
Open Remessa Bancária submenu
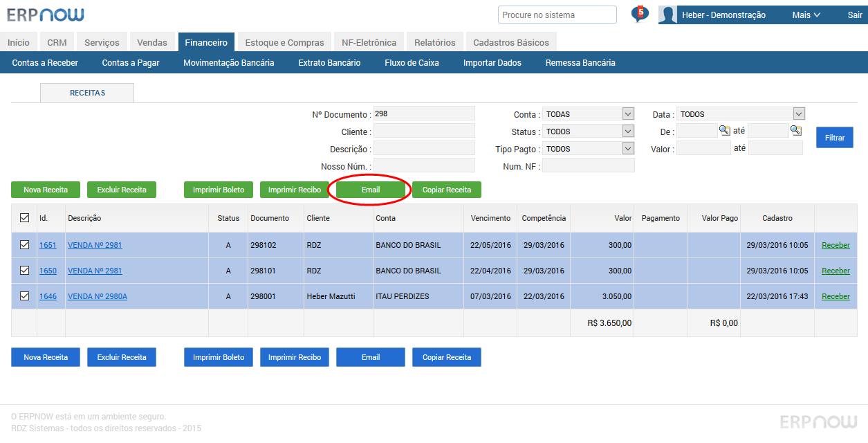[580, 62]
